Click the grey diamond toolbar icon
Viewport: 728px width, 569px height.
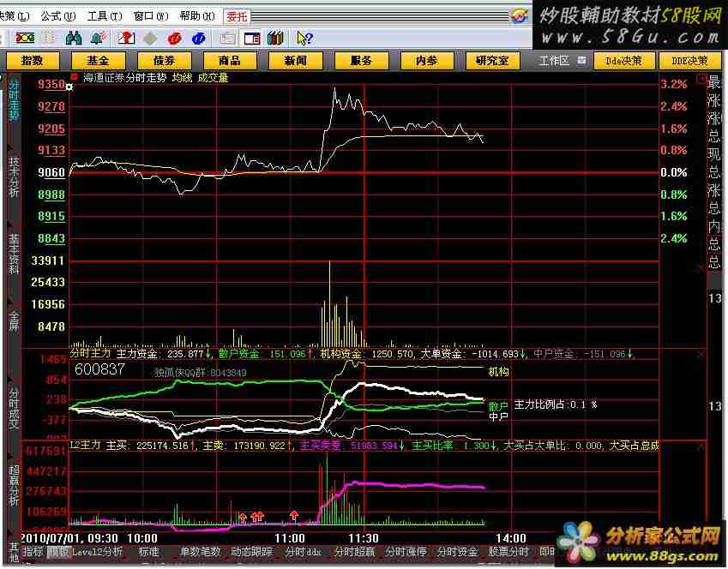(x=150, y=39)
